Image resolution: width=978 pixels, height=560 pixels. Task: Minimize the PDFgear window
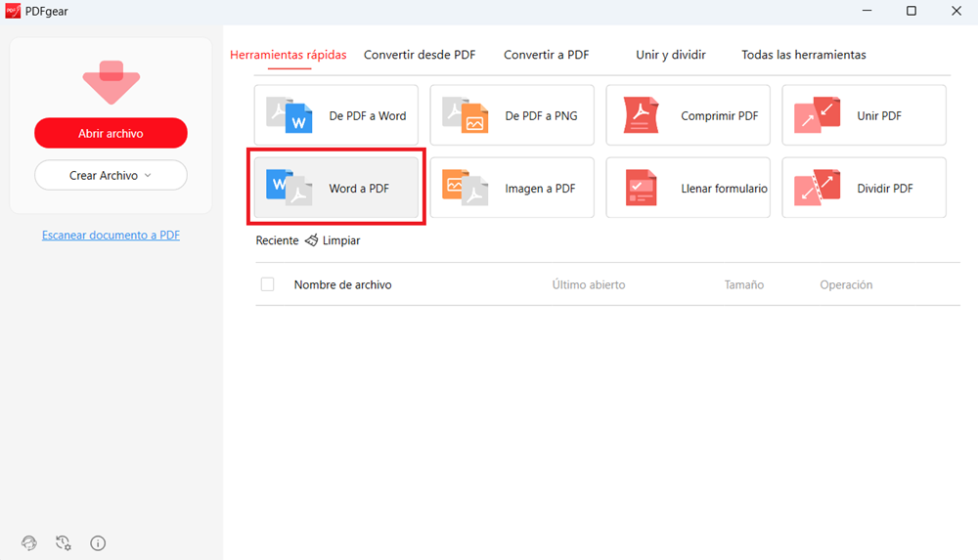coord(867,11)
